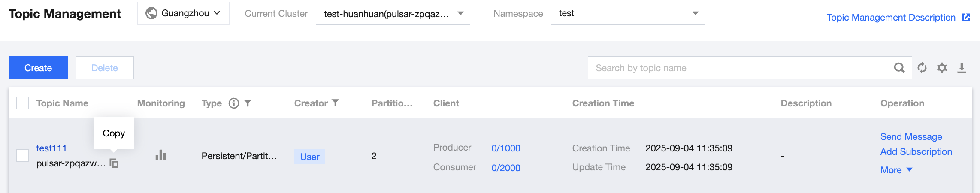This screenshot has height=193, width=980.
Task: Filter topics by Creator
Action: pyautogui.click(x=336, y=103)
